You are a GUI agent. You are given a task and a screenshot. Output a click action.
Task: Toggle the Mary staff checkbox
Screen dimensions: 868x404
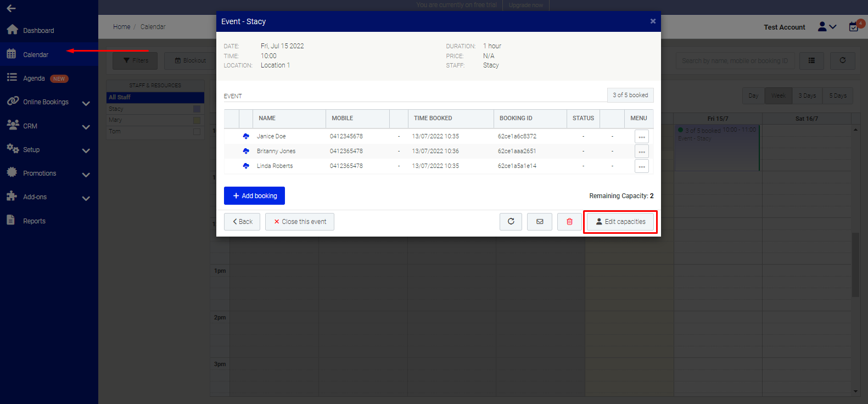click(x=197, y=120)
